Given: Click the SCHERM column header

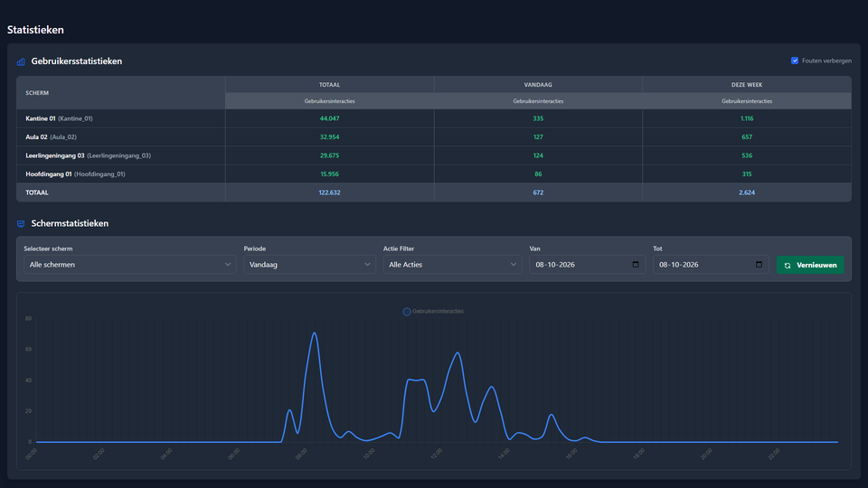Looking at the screenshot, I should pyautogui.click(x=37, y=93).
